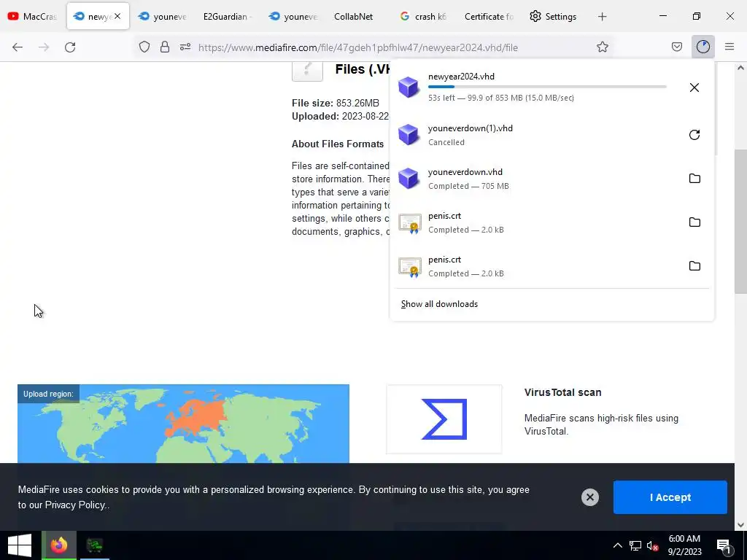Click the scrollbar down arrow
The image size is (747, 560).
click(x=740, y=525)
